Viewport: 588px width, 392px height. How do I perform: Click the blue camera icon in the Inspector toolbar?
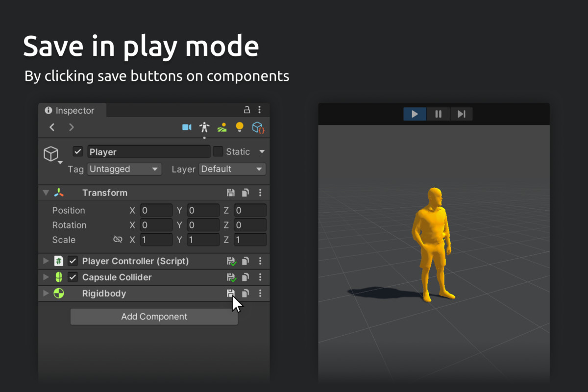point(187,127)
